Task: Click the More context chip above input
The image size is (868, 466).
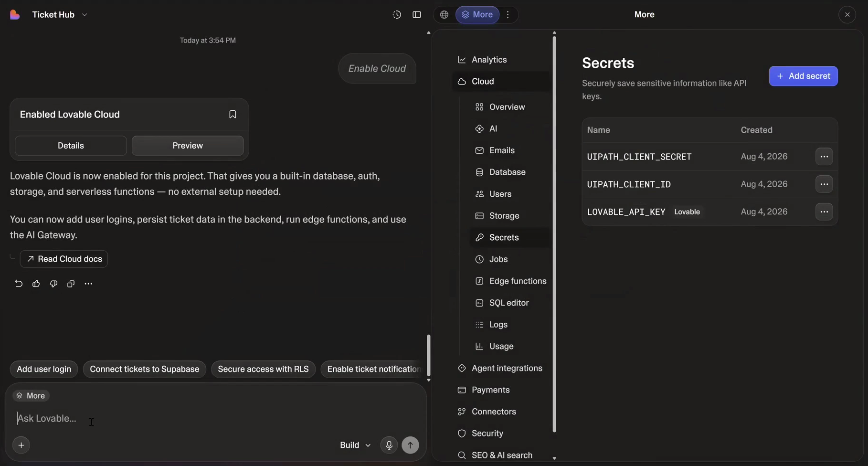Action: click(x=31, y=396)
